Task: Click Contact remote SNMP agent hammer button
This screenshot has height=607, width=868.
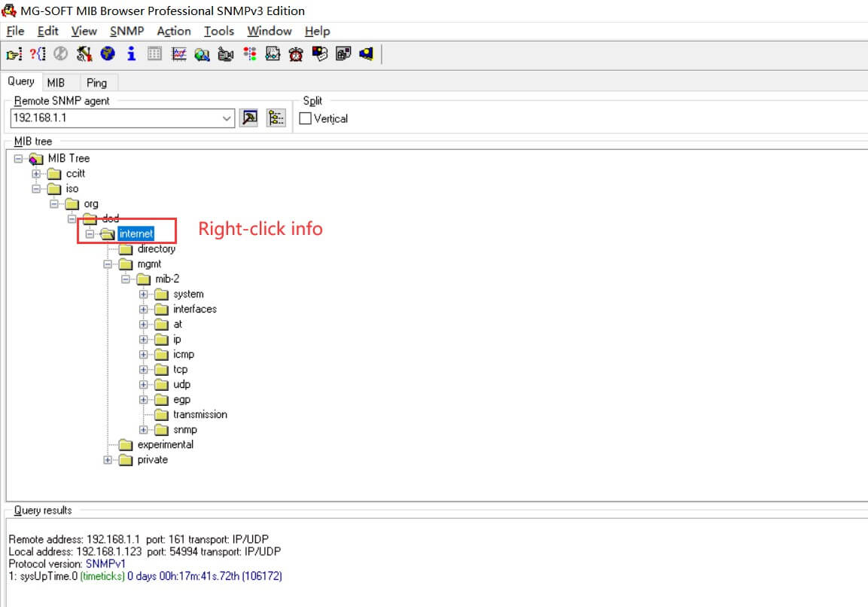Action: click(x=249, y=118)
